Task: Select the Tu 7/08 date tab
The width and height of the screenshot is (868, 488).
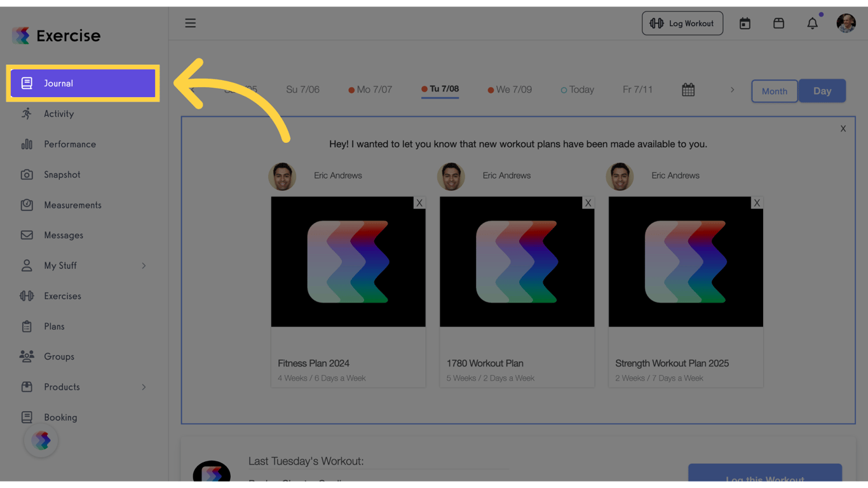Action: pyautogui.click(x=440, y=90)
